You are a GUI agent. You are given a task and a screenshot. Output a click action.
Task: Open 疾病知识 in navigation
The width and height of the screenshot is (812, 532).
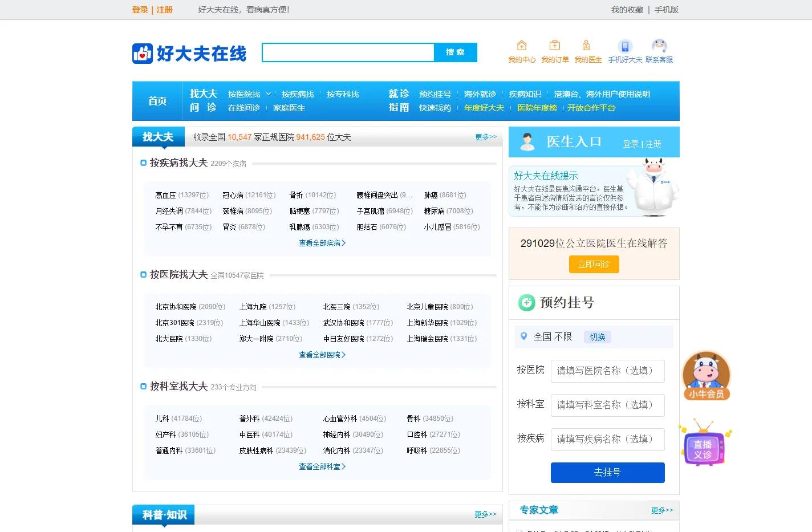(x=525, y=94)
